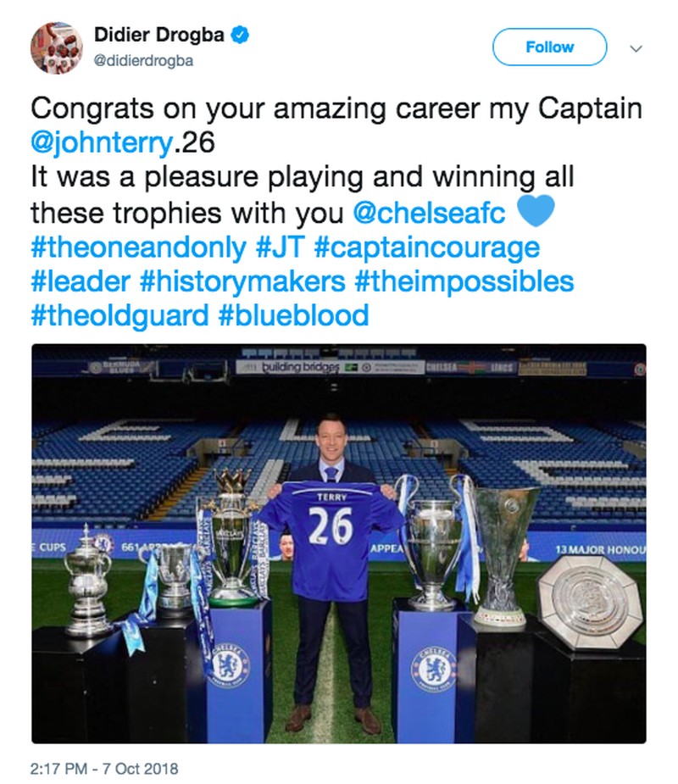Open the #theoldguard hashtag
The image size is (678, 784).
click(119, 315)
